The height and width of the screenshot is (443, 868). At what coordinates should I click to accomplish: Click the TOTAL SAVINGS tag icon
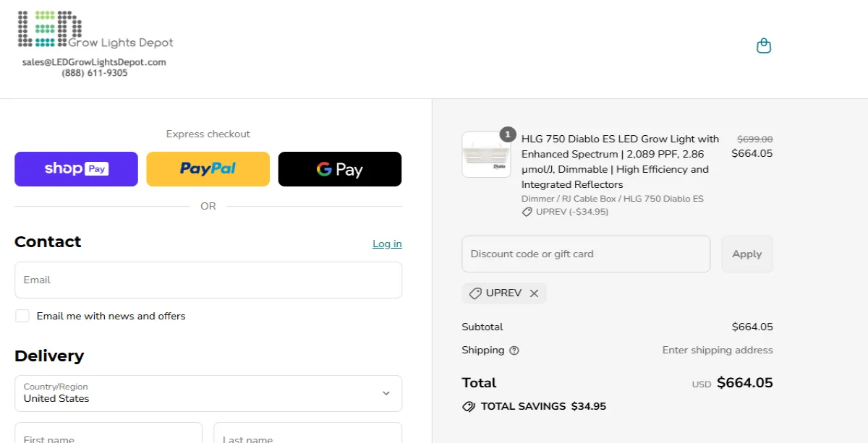pyautogui.click(x=469, y=406)
